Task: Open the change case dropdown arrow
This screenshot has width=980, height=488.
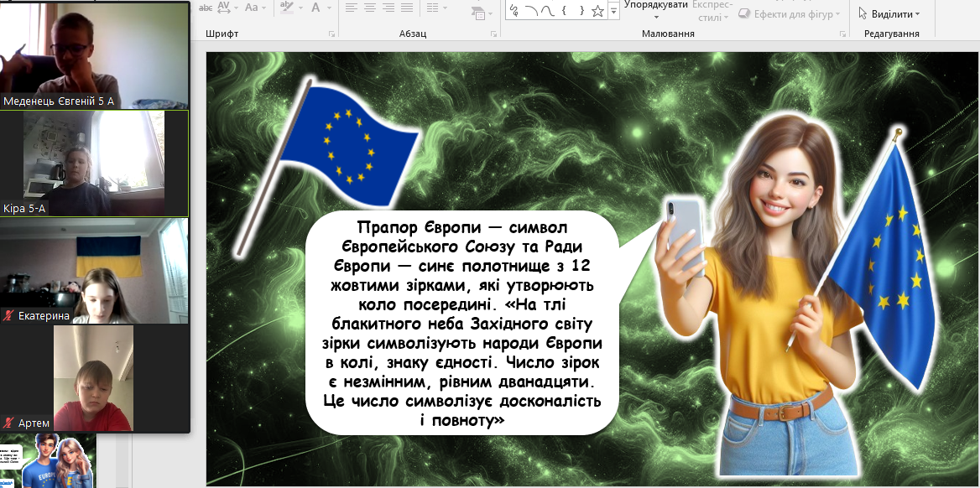Action: click(263, 8)
